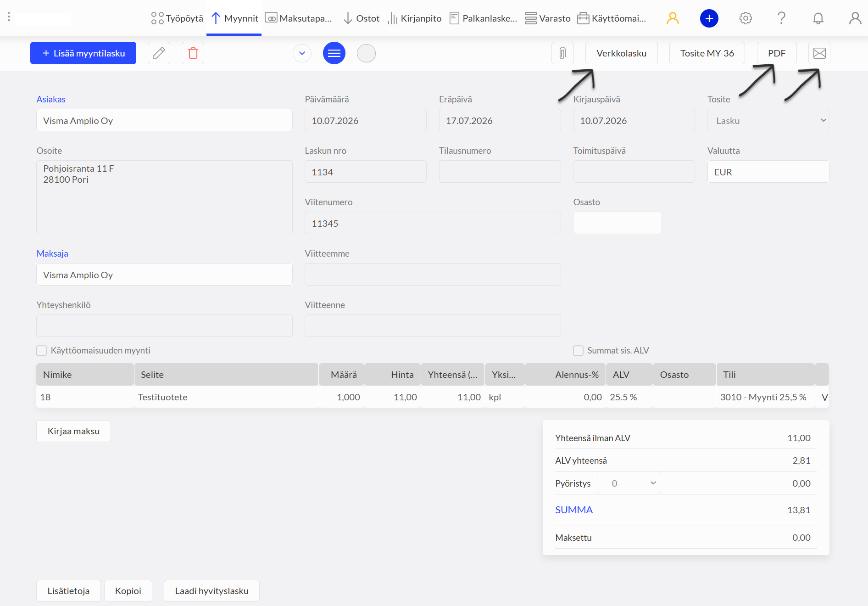Click the Yhteyshenkilö field

click(164, 326)
